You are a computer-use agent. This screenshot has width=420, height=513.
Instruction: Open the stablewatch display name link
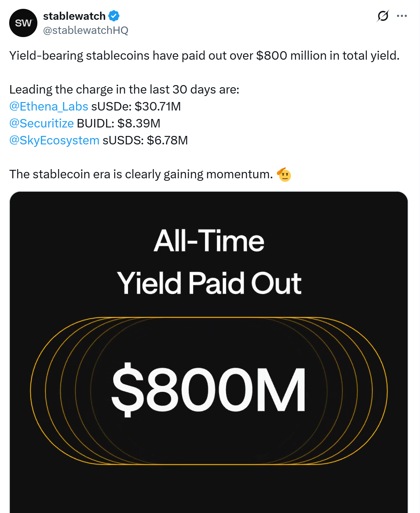[x=74, y=16]
